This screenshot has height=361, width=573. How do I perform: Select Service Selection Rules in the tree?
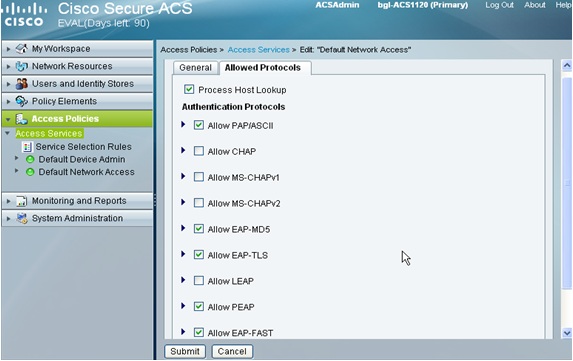click(x=83, y=147)
